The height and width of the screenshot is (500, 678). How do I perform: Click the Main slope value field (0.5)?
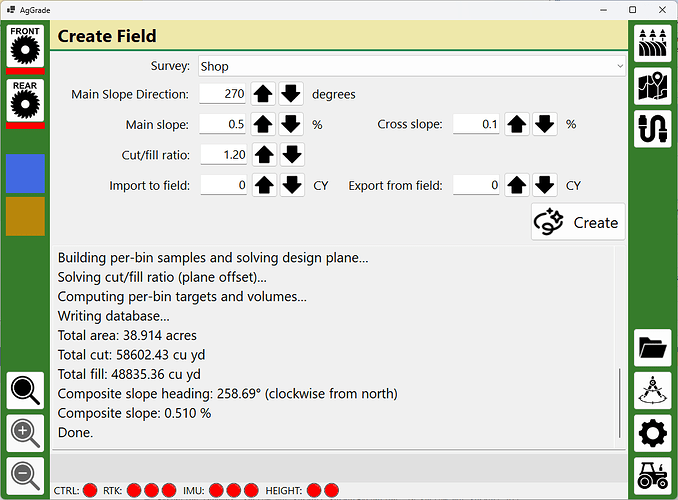tap(222, 125)
